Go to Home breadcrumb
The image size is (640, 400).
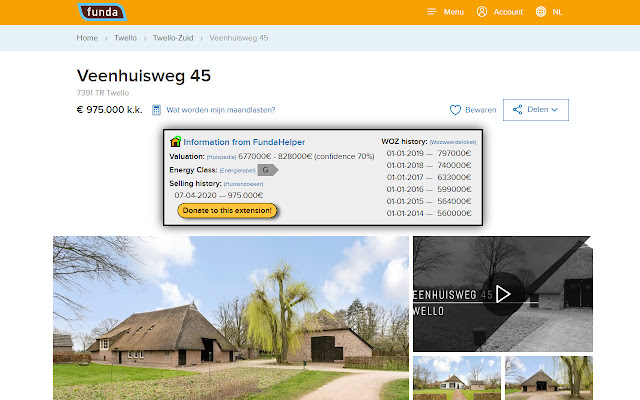point(87,38)
